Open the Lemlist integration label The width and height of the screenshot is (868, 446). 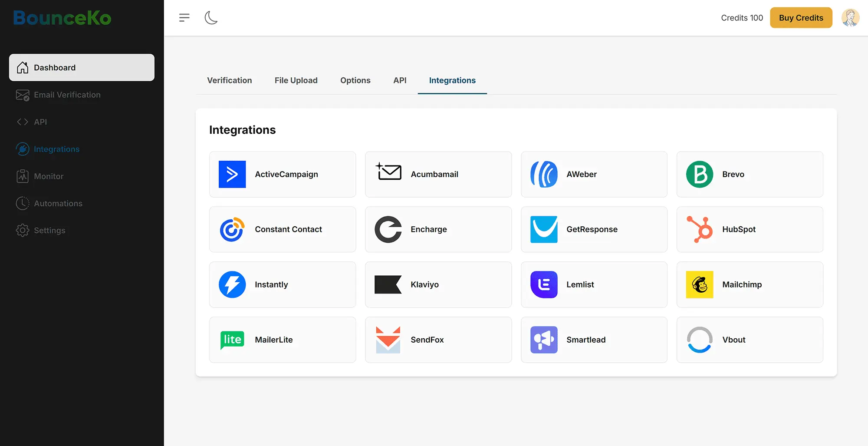[580, 284]
